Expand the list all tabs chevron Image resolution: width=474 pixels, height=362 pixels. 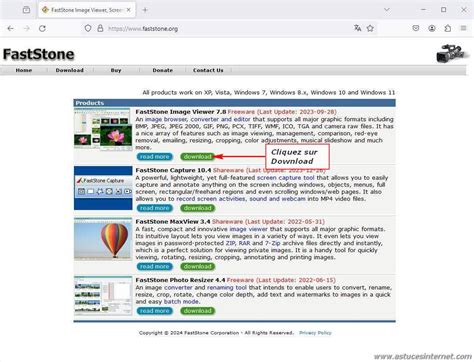[x=387, y=10]
